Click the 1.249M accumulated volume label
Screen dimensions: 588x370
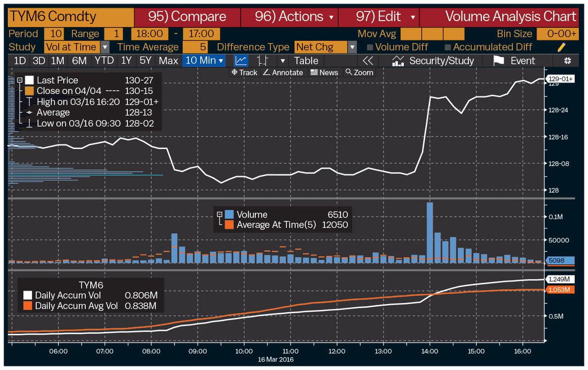coord(561,279)
